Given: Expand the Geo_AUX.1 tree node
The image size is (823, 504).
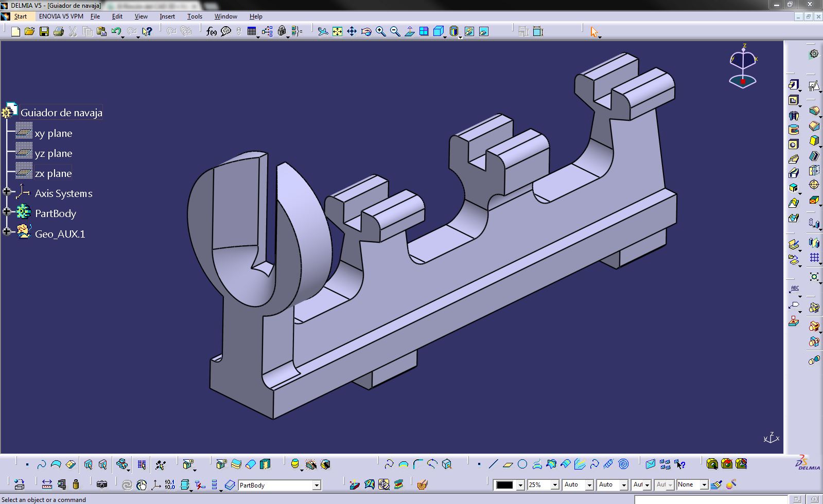Looking at the screenshot, I should pyautogui.click(x=7, y=231).
